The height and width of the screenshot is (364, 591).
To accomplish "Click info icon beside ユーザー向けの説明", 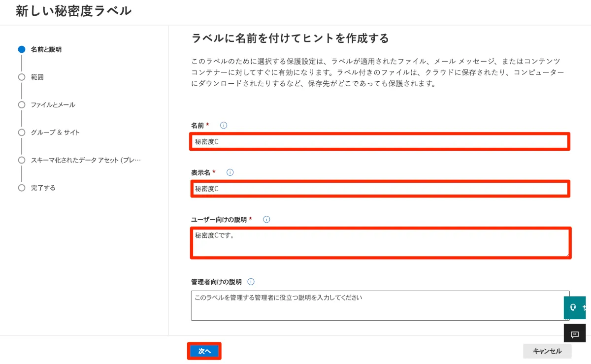I will (266, 219).
